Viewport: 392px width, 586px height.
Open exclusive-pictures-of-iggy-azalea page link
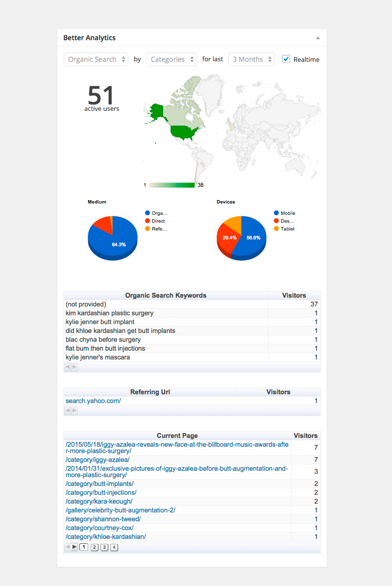(x=177, y=472)
